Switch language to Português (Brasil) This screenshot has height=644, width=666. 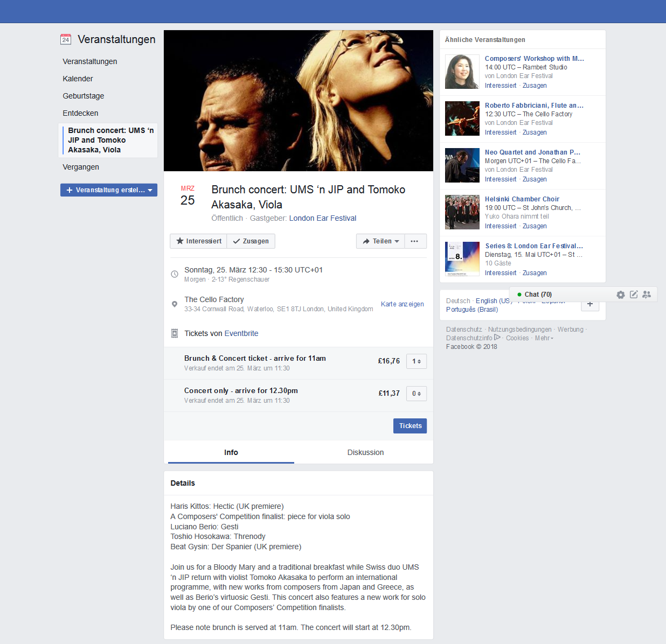tap(472, 310)
